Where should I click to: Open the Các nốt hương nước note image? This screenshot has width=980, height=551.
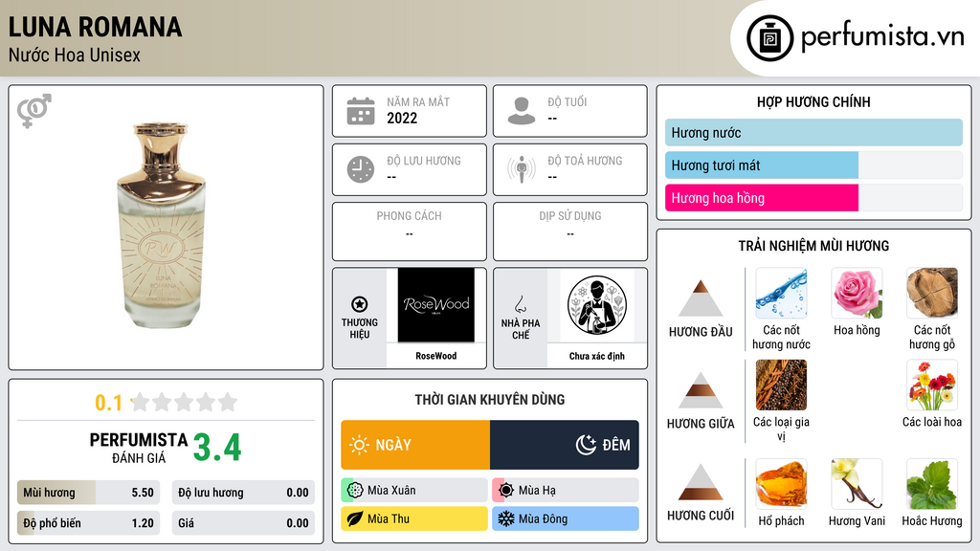(781, 294)
